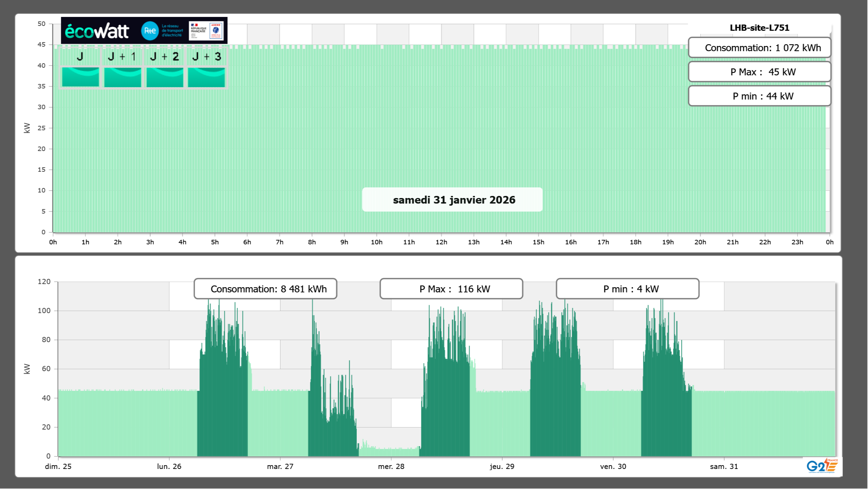868x489 pixels.
Task: Click the J + 1 green wave indicator
Action: [122, 77]
